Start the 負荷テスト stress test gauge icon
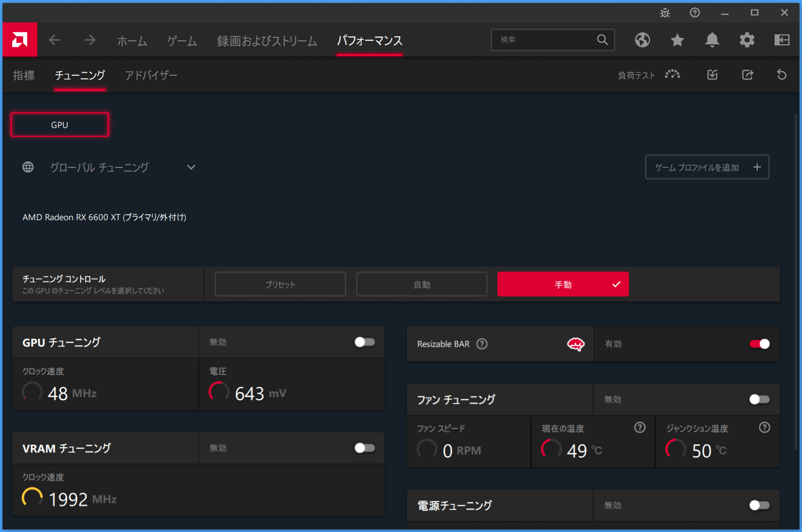 click(672, 75)
